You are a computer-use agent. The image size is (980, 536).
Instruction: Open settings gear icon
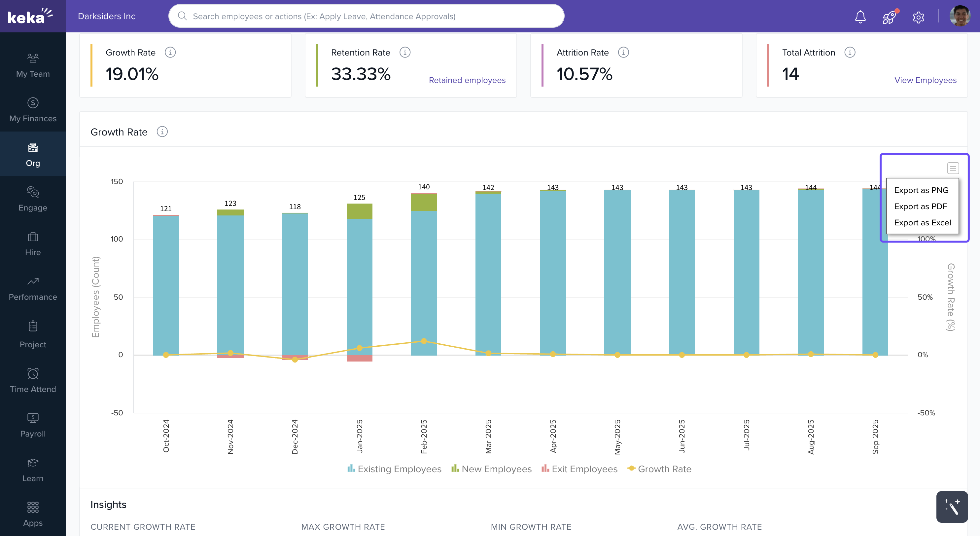coord(918,17)
